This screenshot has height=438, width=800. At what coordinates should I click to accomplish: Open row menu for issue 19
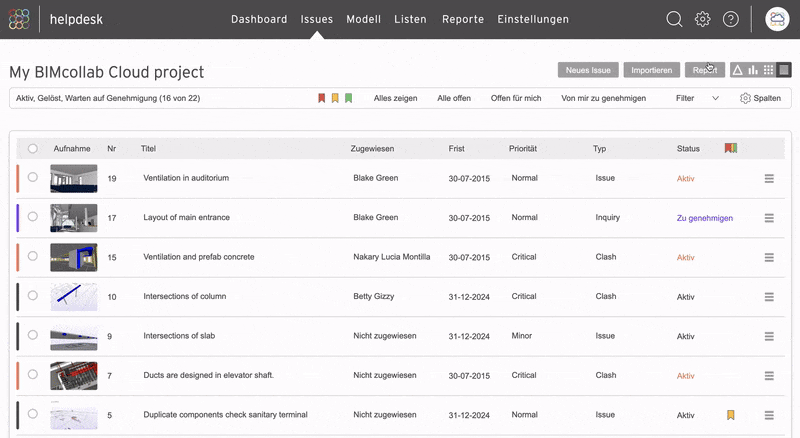point(769,178)
